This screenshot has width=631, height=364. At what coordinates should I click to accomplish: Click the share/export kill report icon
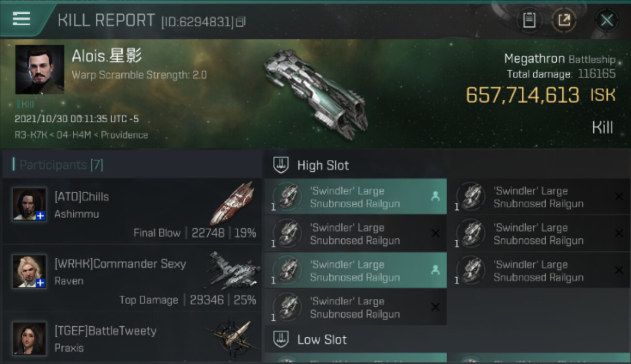click(x=564, y=20)
